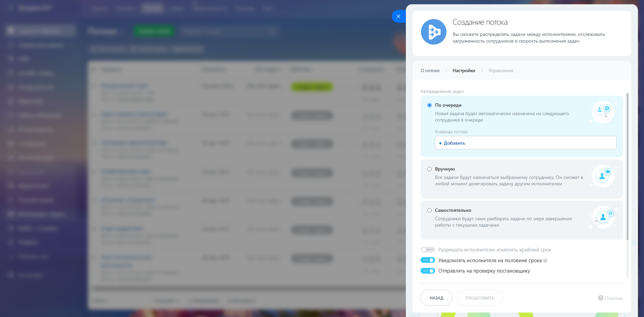Turn off Отправлять на проверку постановщику
The image size is (644, 317).
point(428,271)
